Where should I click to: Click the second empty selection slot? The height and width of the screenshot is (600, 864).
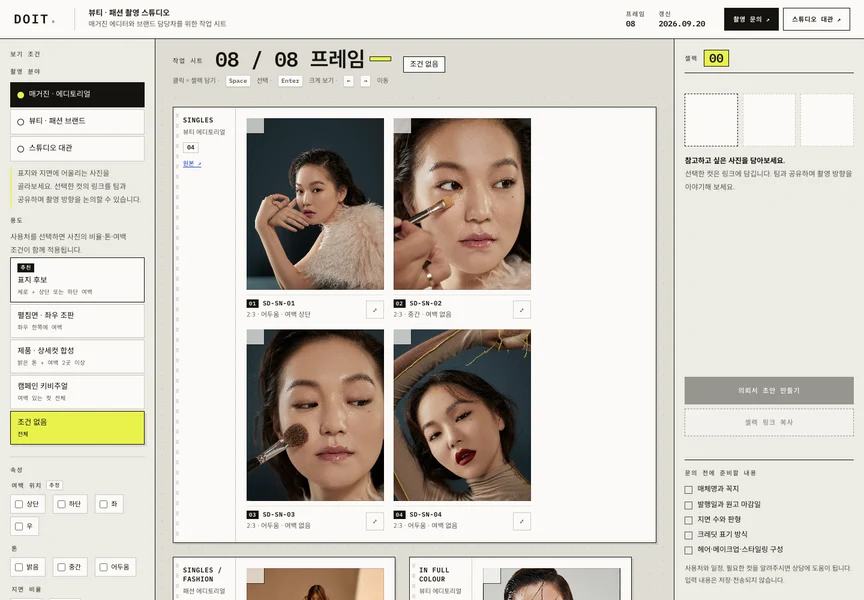click(x=769, y=120)
